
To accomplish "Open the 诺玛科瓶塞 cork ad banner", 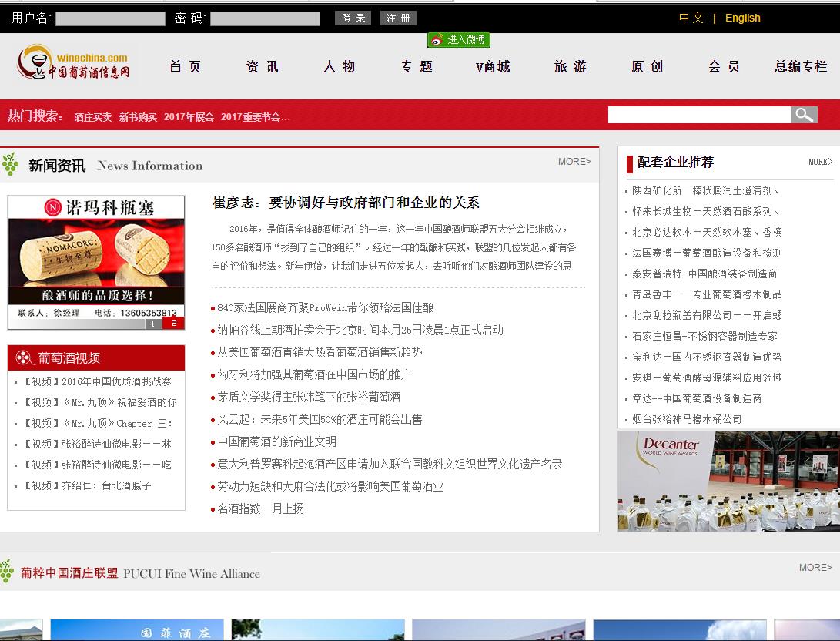I will 96,262.
